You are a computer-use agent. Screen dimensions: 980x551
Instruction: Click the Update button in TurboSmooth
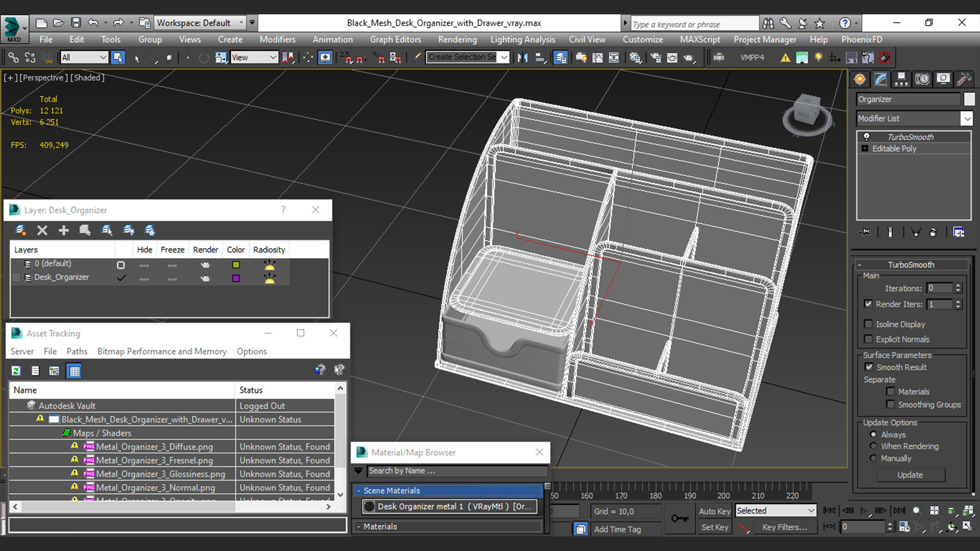click(x=911, y=474)
